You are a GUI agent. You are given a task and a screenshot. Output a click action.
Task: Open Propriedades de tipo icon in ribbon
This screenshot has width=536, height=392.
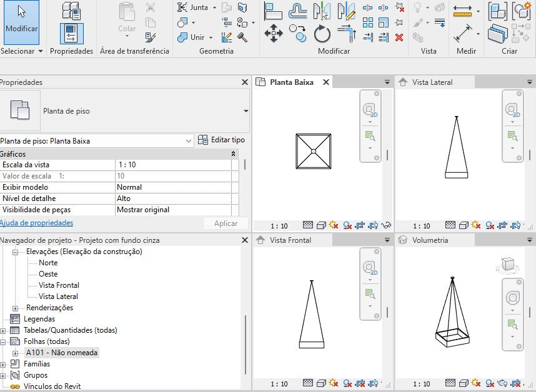tap(72, 10)
